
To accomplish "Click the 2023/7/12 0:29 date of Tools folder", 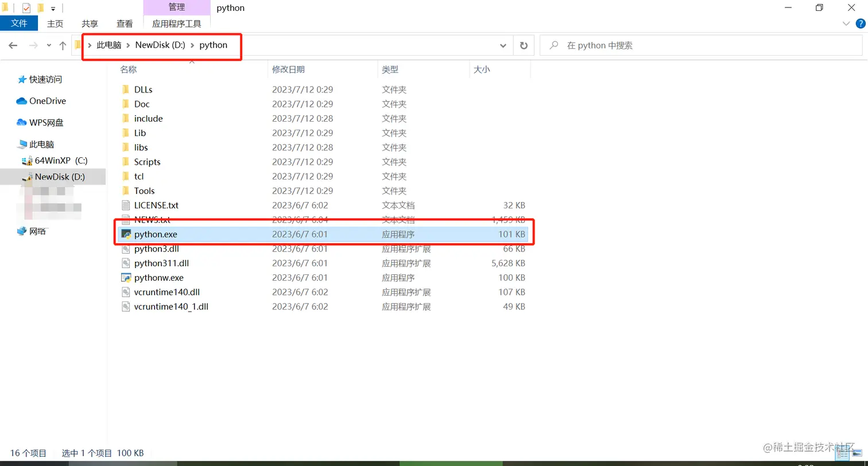I will (x=303, y=191).
